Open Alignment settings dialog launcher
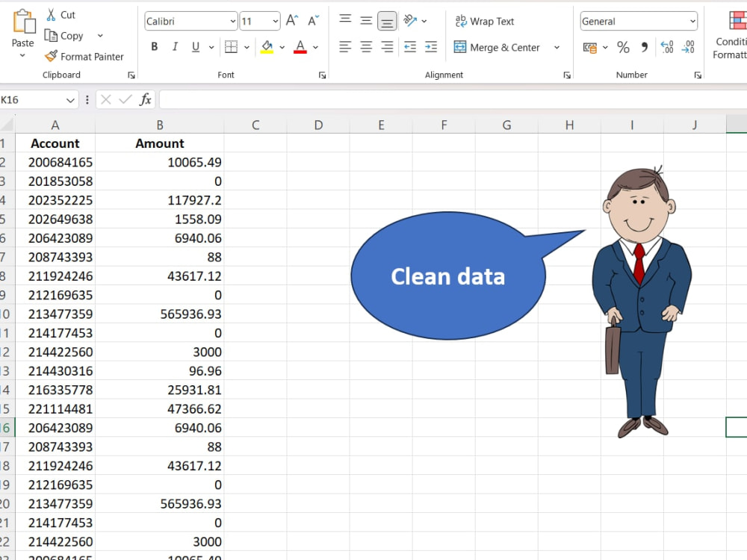Screen dimensions: 747x560 click(567, 75)
